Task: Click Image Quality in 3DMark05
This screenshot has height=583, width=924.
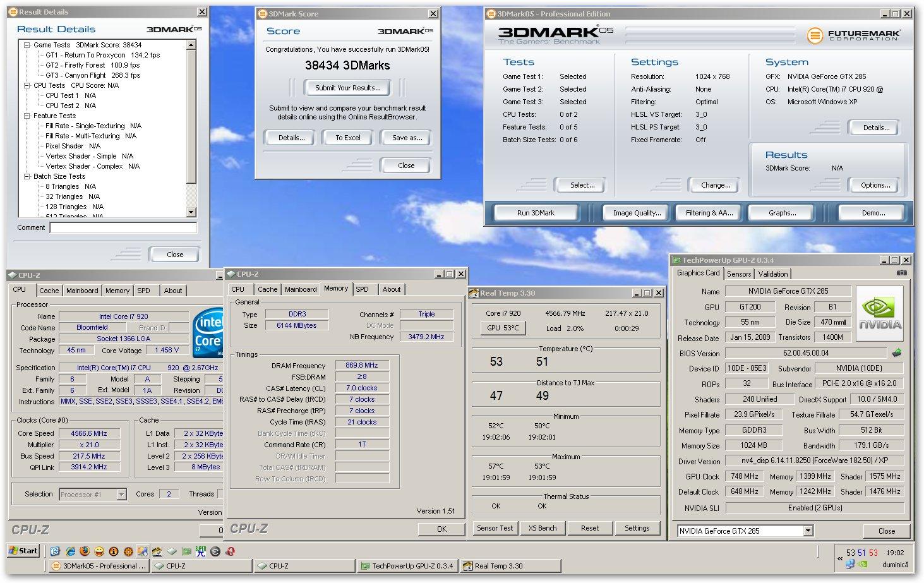Action: [x=637, y=213]
